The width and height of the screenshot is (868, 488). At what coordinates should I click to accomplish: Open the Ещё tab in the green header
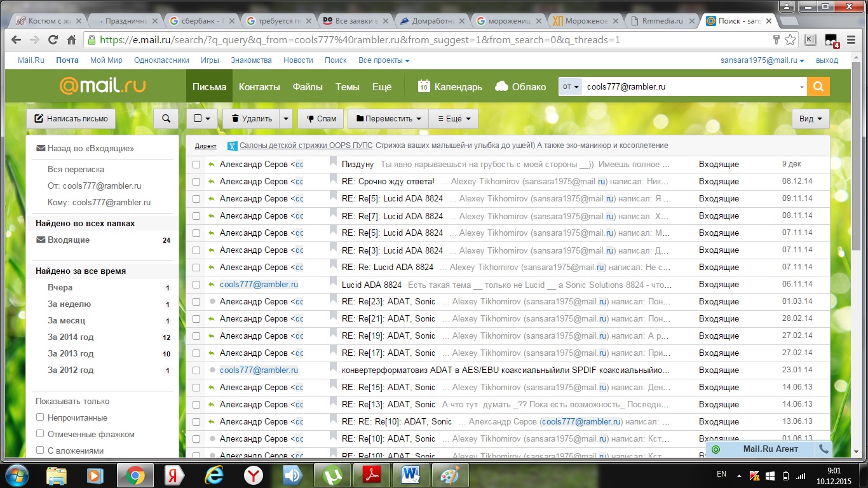coord(381,86)
